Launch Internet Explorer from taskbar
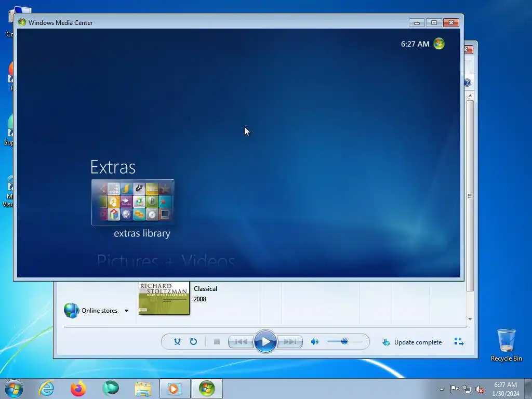Image resolution: width=532 pixels, height=399 pixels. coord(46,389)
